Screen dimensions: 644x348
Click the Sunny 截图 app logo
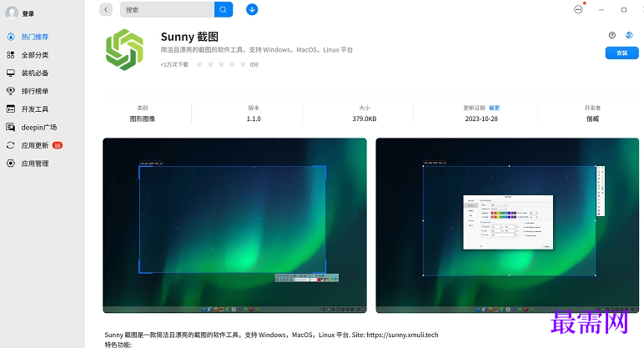124,50
